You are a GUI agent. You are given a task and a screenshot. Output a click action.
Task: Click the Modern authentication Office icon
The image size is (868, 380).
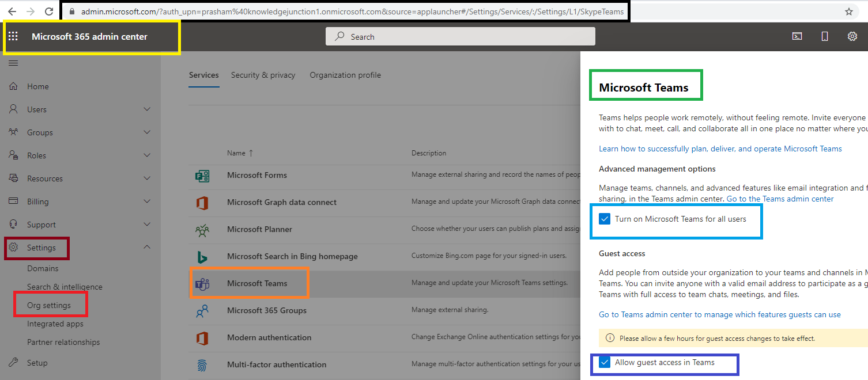coord(202,338)
